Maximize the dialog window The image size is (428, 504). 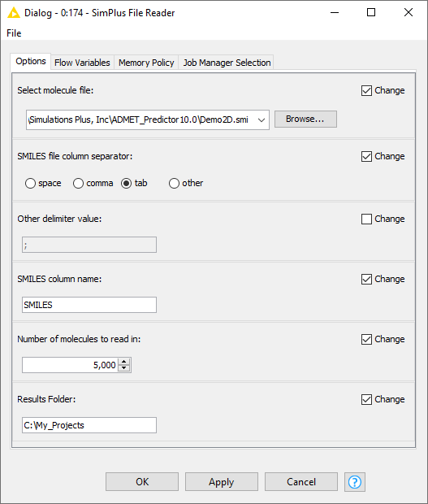click(371, 13)
